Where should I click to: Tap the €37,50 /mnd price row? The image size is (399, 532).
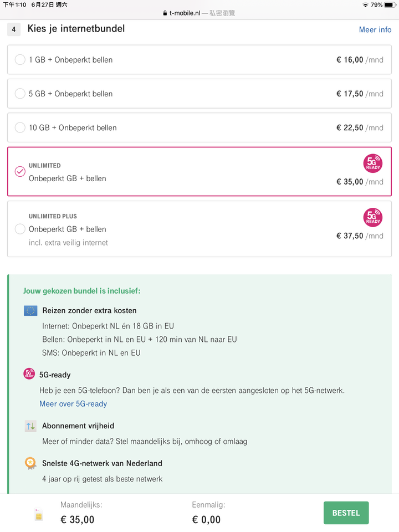[360, 236]
